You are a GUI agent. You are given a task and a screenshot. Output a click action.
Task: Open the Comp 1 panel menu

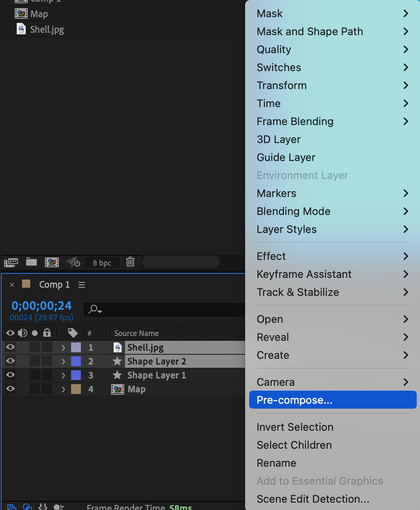pos(82,285)
